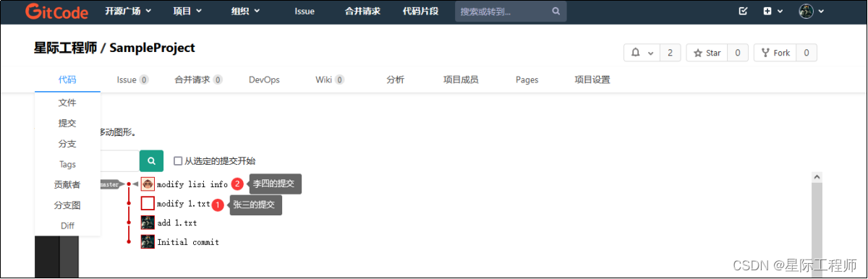Click commit text 'modify 1.txt'

184,205
